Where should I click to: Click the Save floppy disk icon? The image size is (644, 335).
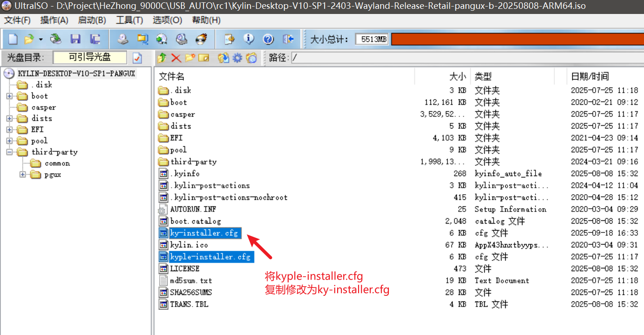coord(75,39)
